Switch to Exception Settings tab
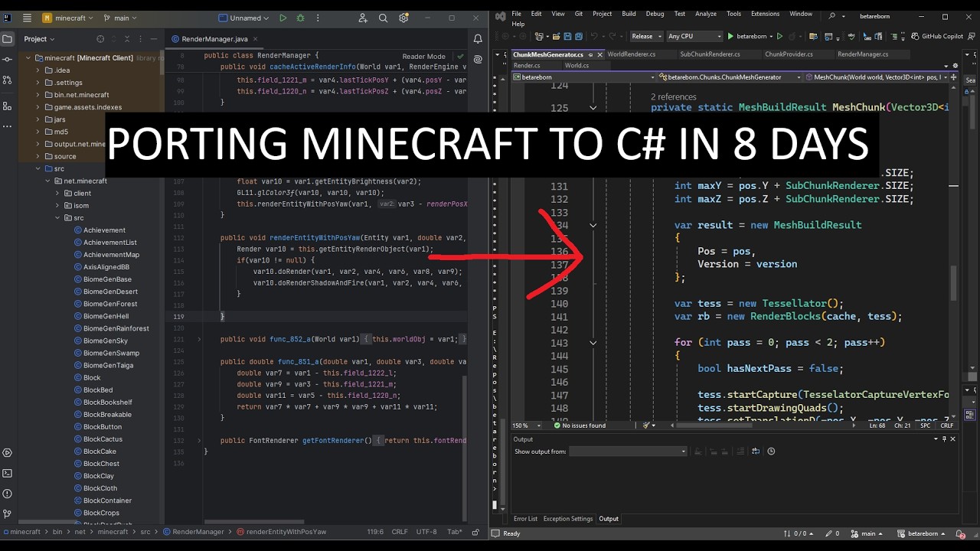980x551 pixels. click(568, 519)
